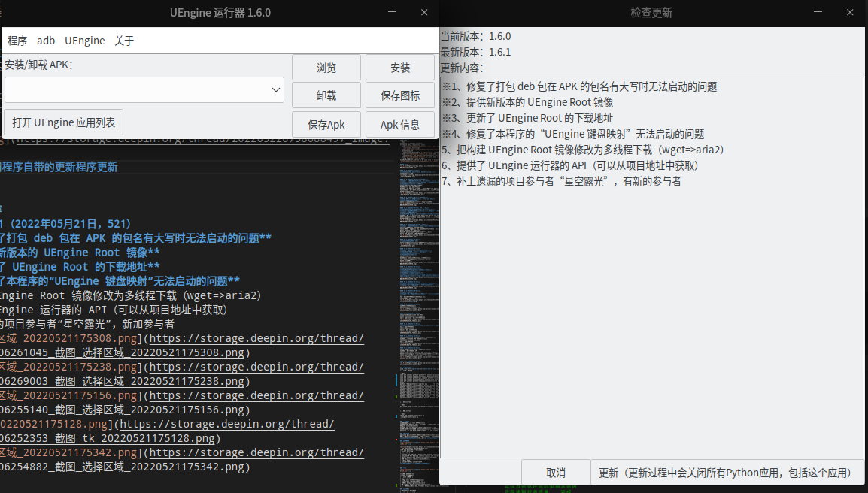Click the 安装 button
The width and height of the screenshot is (868, 493).
point(399,68)
